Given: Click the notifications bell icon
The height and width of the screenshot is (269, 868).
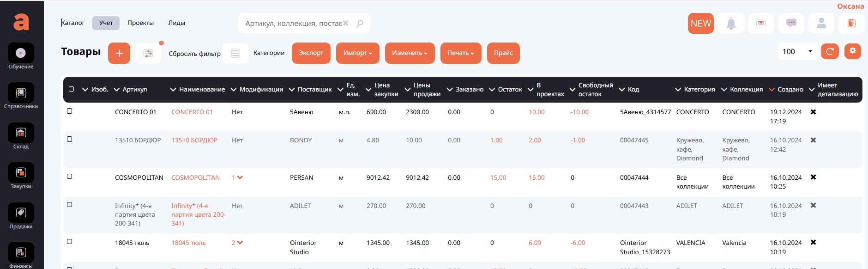Looking at the screenshot, I should [x=731, y=24].
